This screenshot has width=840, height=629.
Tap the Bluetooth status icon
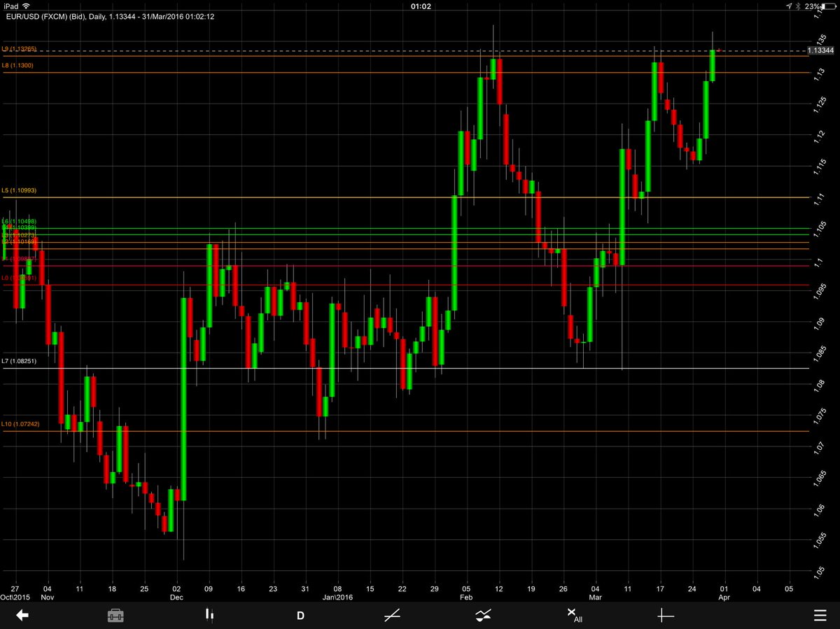[797, 6]
